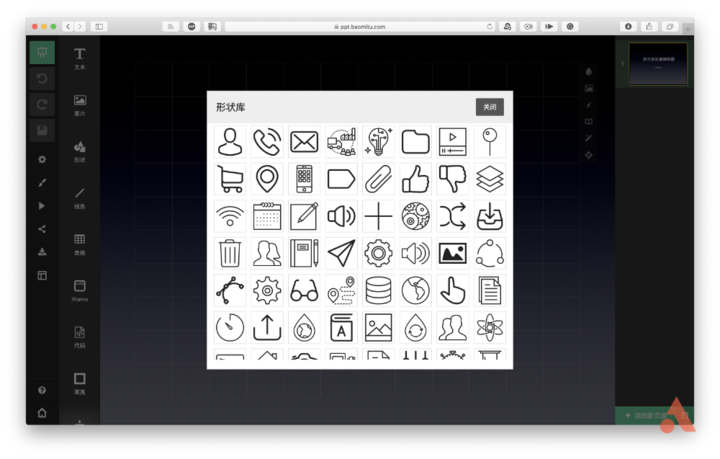Reload the page in Safari
Viewport: 720px width, 459px height.
[x=489, y=27]
